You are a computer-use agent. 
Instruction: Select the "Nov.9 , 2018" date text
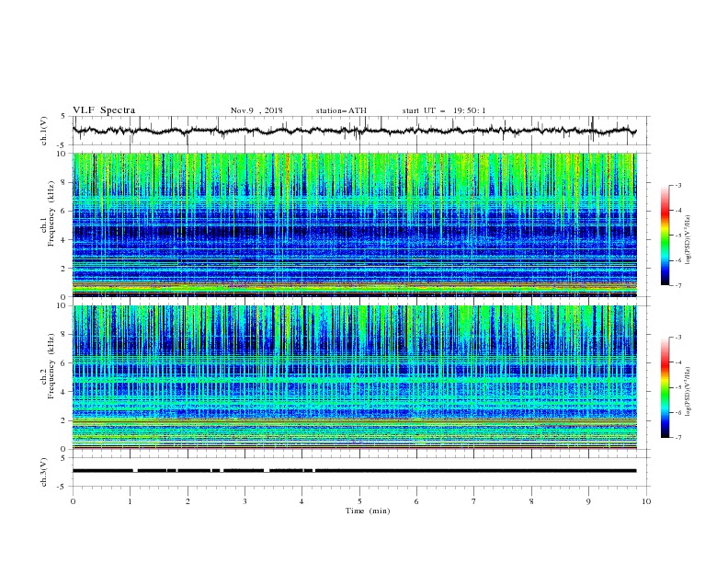click(x=256, y=110)
